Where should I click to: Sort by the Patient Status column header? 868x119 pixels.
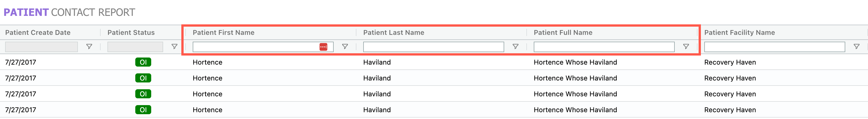pyautogui.click(x=131, y=33)
